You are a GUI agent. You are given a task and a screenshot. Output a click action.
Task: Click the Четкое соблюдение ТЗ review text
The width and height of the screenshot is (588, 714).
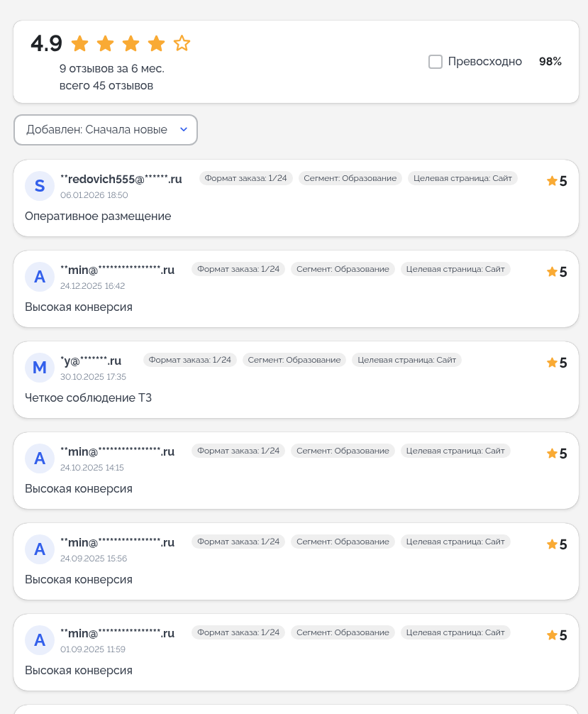tap(88, 397)
